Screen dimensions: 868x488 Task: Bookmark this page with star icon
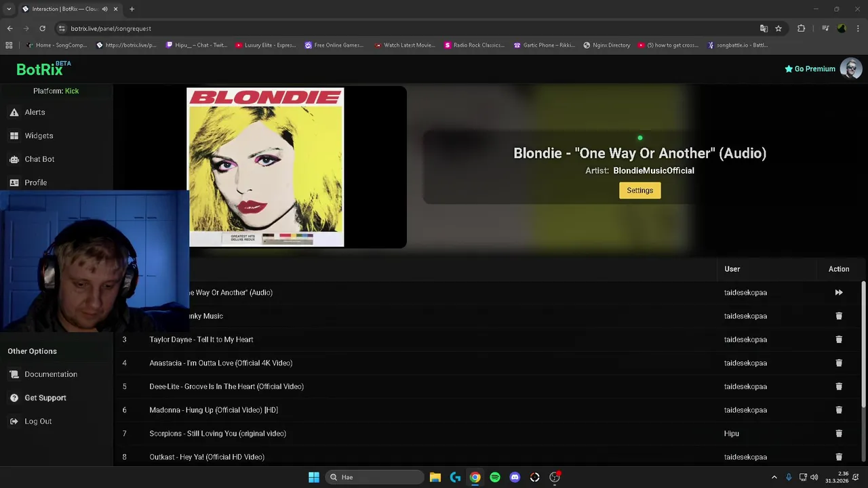[x=778, y=28]
